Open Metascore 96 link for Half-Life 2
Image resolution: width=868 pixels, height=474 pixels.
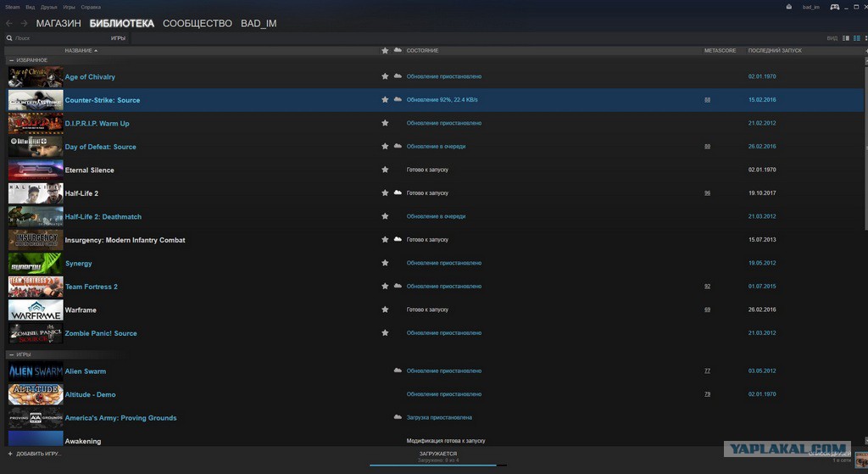[708, 193]
